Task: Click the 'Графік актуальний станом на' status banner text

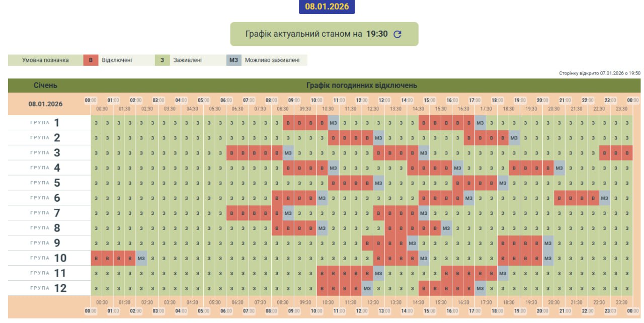Action: click(304, 34)
